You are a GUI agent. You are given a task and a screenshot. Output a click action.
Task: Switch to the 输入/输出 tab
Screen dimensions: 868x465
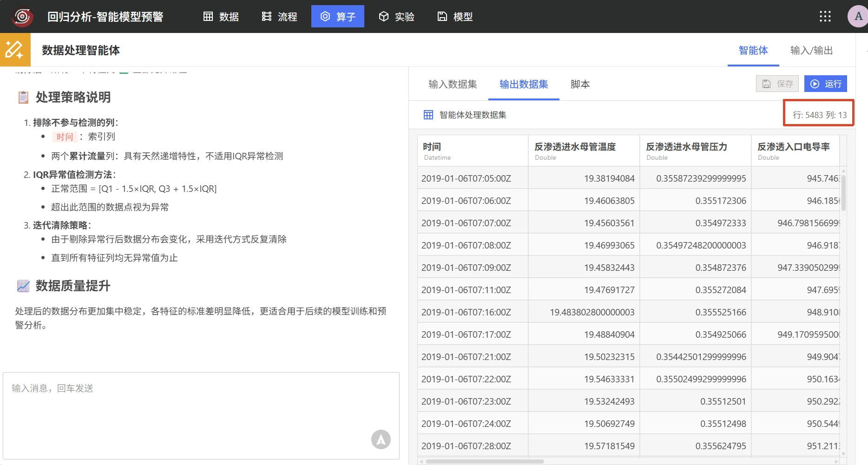(811, 50)
